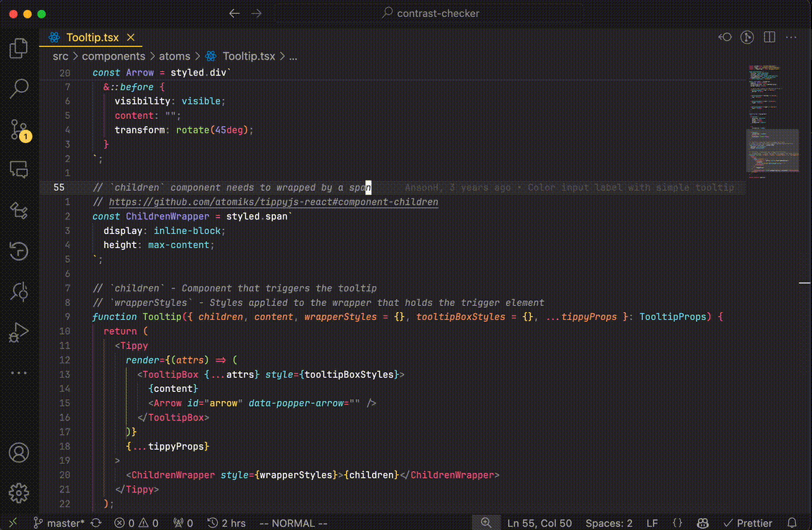Go back using the title bar arrow
The height and width of the screenshot is (530, 812).
[235, 13]
